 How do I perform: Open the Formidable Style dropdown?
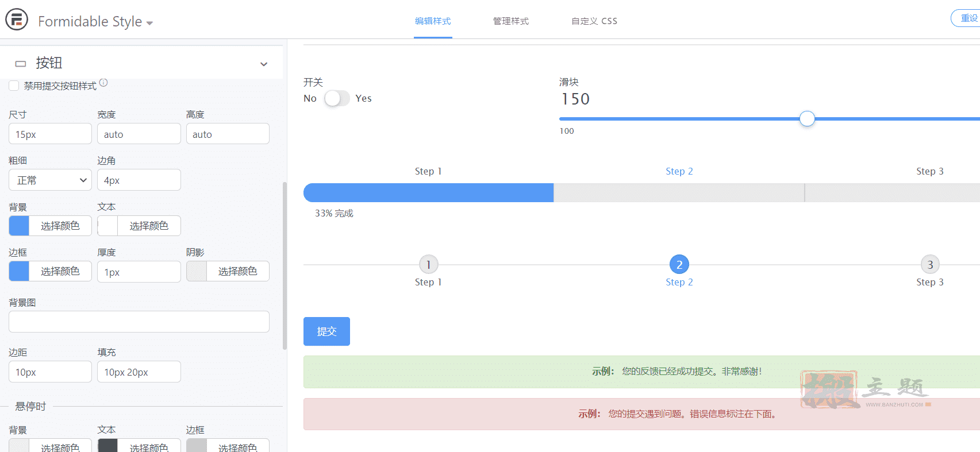pyautogui.click(x=95, y=22)
